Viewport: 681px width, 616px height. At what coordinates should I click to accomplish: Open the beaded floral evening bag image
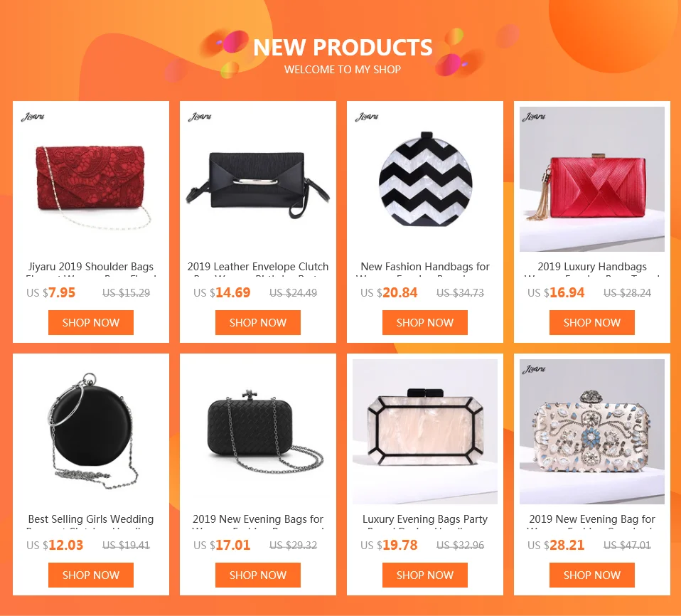tap(592, 432)
